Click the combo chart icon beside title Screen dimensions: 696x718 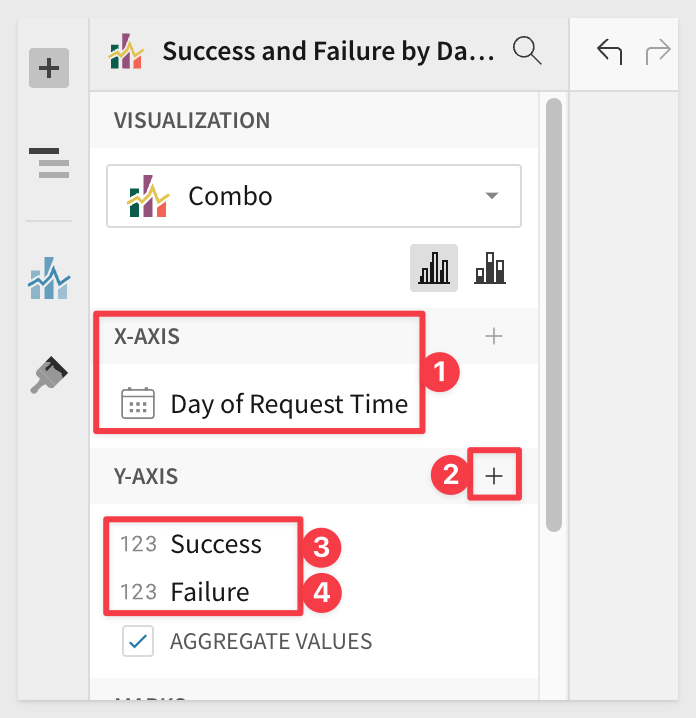126,51
